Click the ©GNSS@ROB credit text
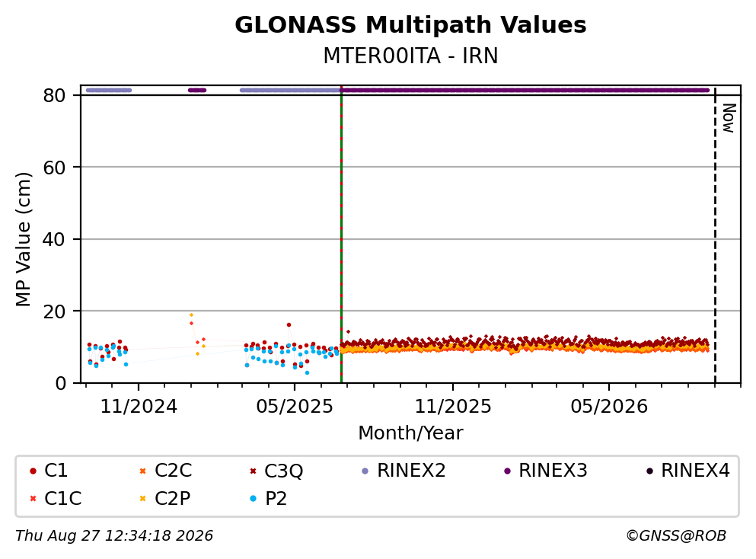This screenshot has height=559, width=756. (676, 536)
